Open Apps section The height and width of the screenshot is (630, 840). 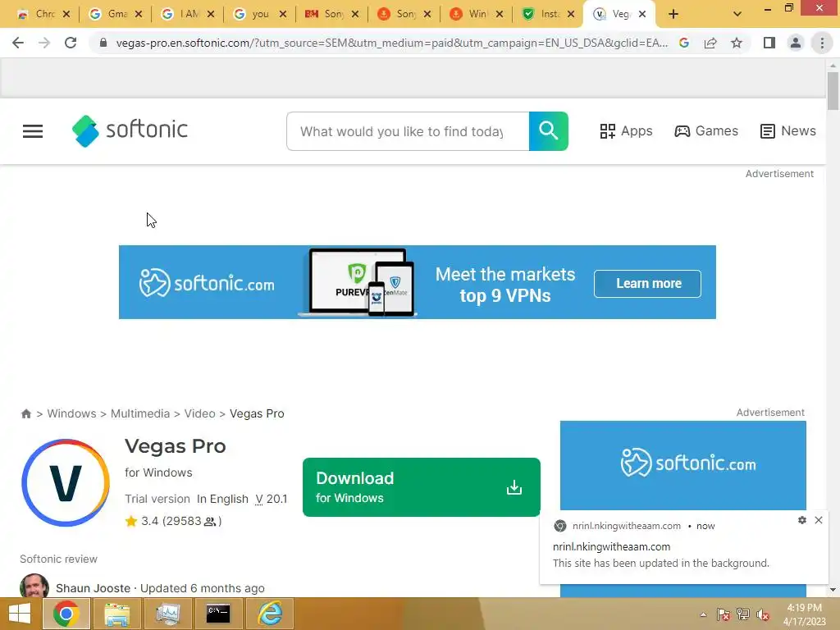pos(626,131)
